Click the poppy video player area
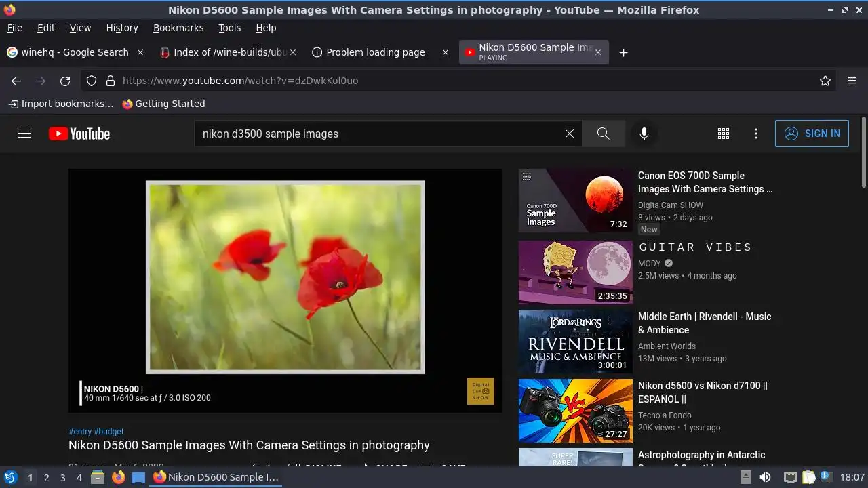868x488 pixels. click(x=285, y=290)
